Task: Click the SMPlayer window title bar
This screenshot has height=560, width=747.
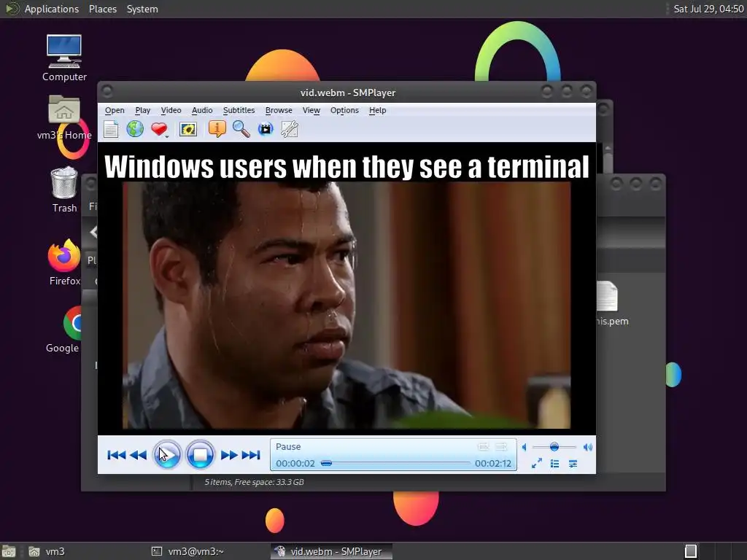Action: tap(347, 93)
